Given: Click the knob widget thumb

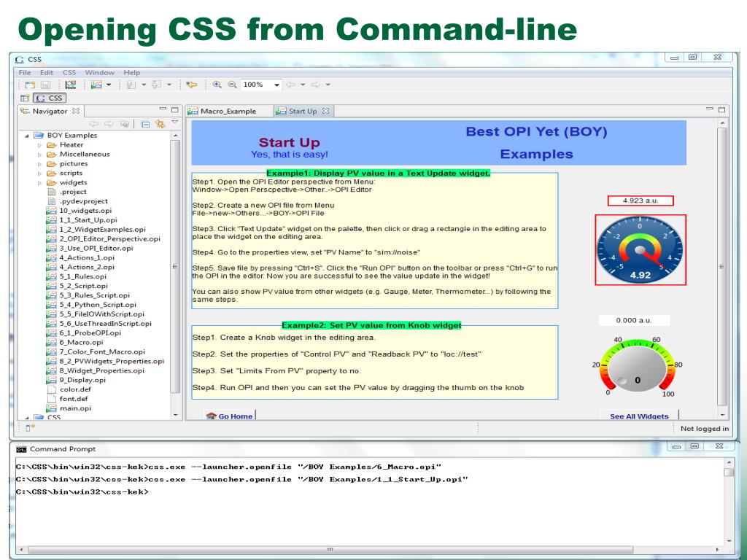Looking at the screenshot, I should (x=622, y=381).
